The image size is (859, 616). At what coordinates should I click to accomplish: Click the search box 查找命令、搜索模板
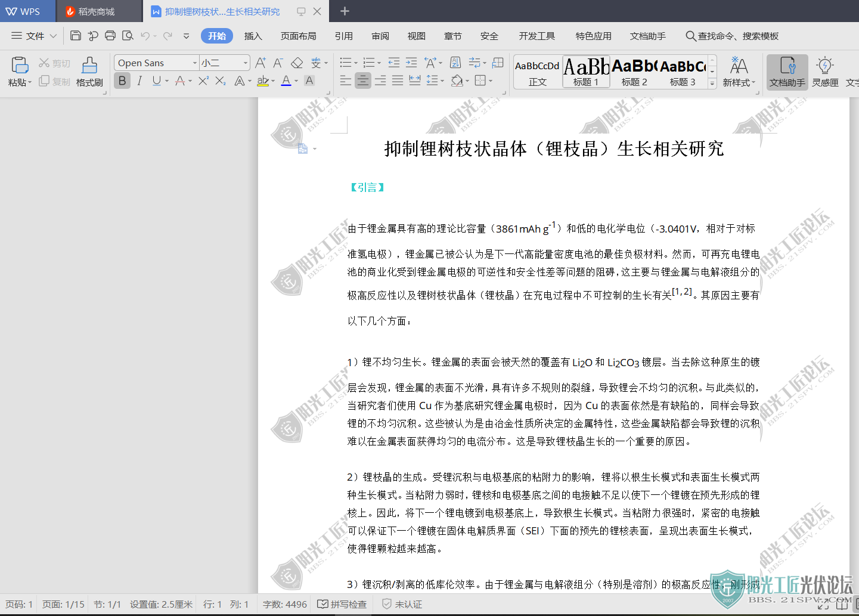(x=732, y=36)
